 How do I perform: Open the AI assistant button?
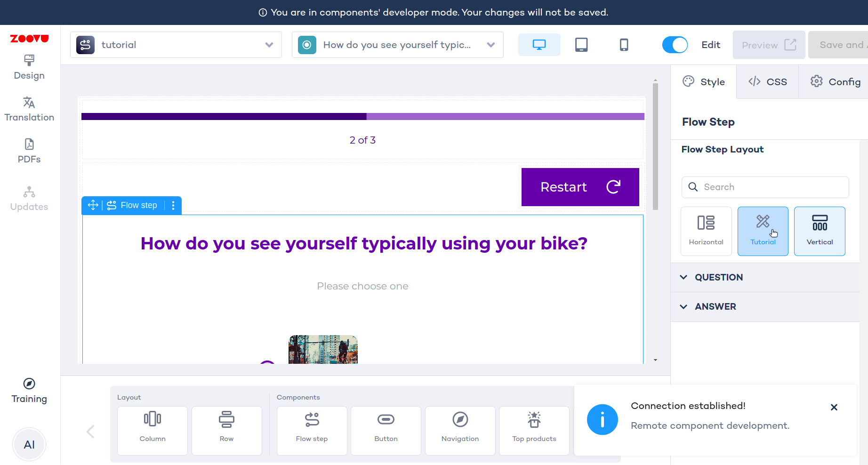pyautogui.click(x=29, y=445)
